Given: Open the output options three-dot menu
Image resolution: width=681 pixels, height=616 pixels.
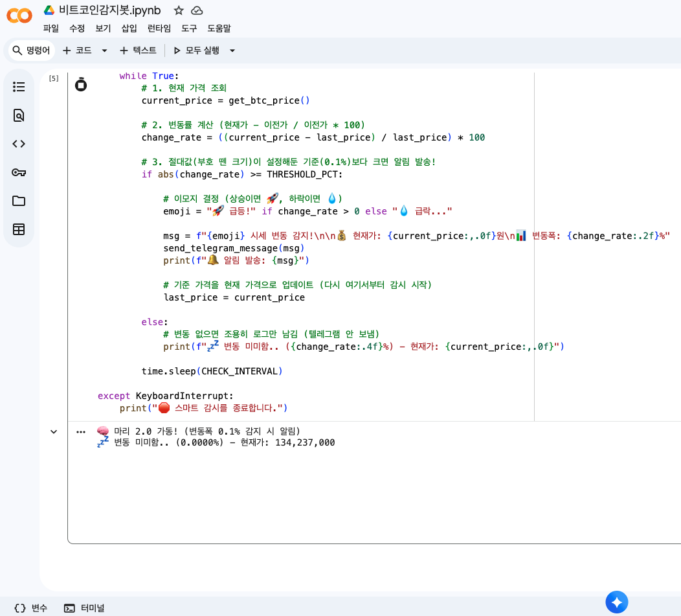Looking at the screenshot, I should [x=81, y=431].
